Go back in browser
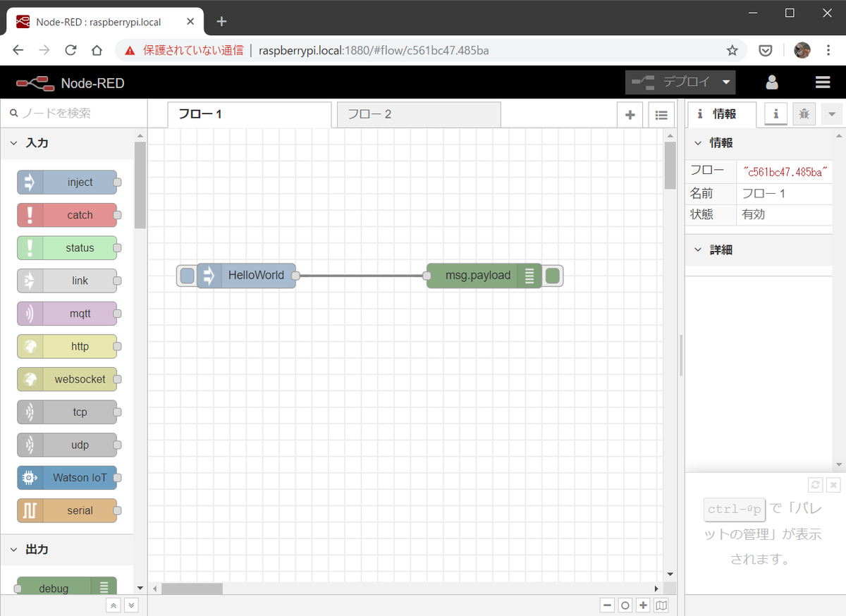 click(18, 50)
